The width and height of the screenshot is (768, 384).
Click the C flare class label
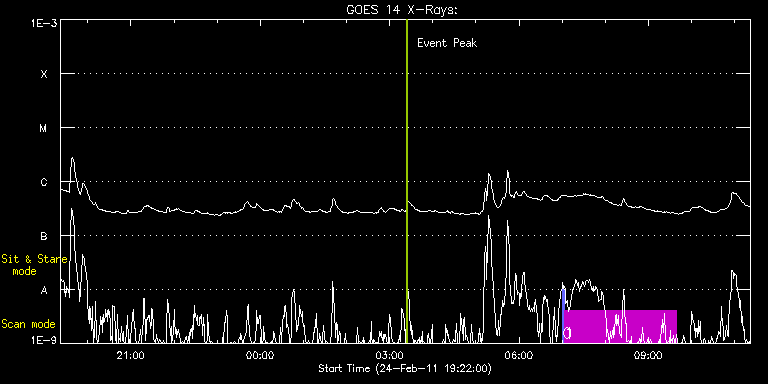[x=44, y=182]
